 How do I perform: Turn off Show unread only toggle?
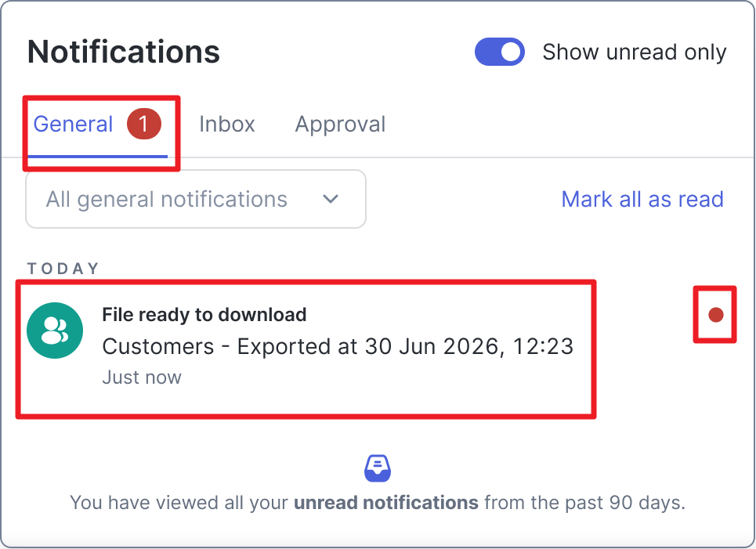tap(500, 52)
